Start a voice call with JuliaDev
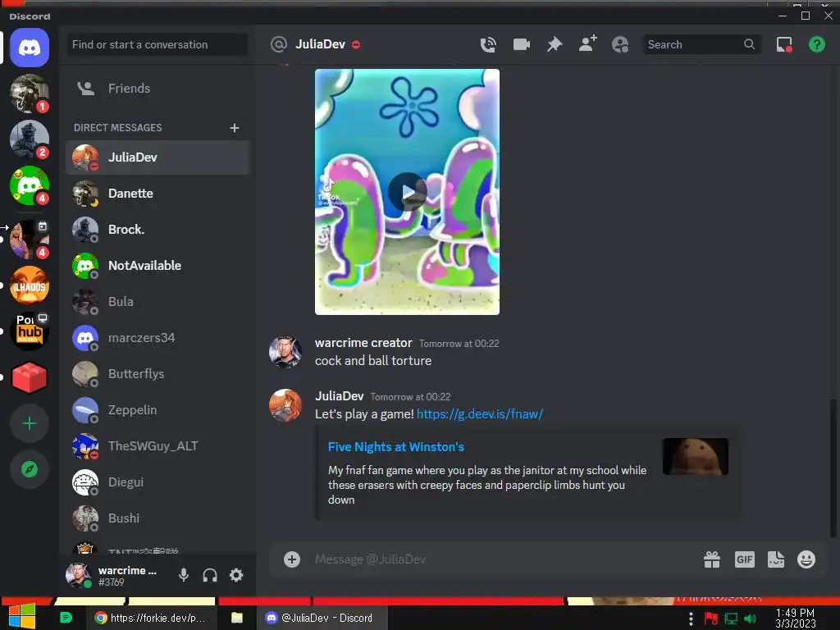Viewport: 840px width, 630px height. click(488, 44)
